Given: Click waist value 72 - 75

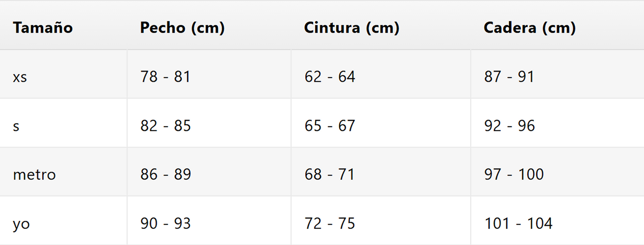Looking at the screenshot, I should (x=330, y=223).
